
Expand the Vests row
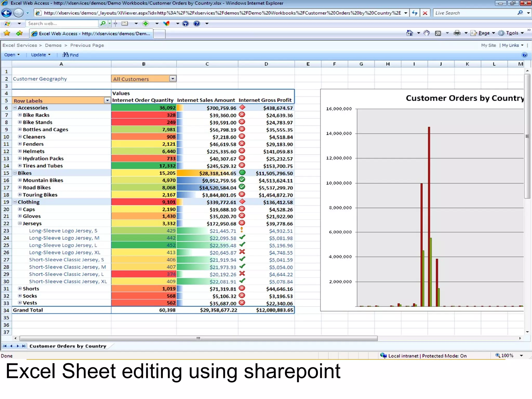(x=20, y=303)
